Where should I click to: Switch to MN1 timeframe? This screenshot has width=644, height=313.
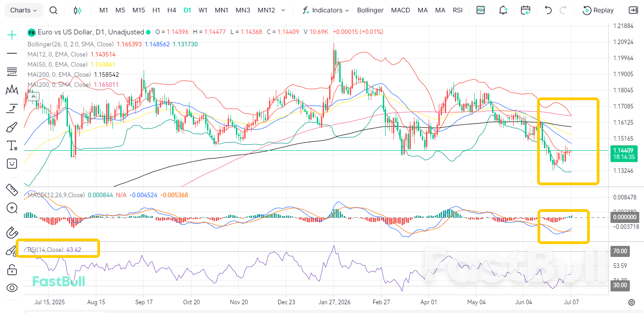pyautogui.click(x=222, y=10)
